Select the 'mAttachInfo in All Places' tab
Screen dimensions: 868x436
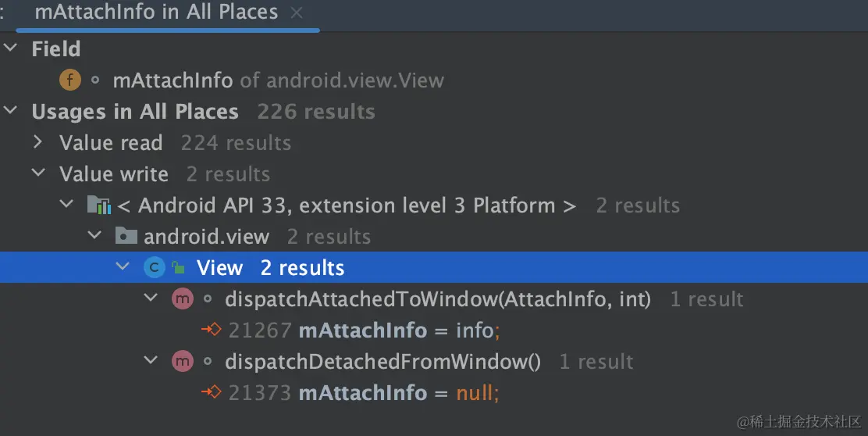(156, 13)
